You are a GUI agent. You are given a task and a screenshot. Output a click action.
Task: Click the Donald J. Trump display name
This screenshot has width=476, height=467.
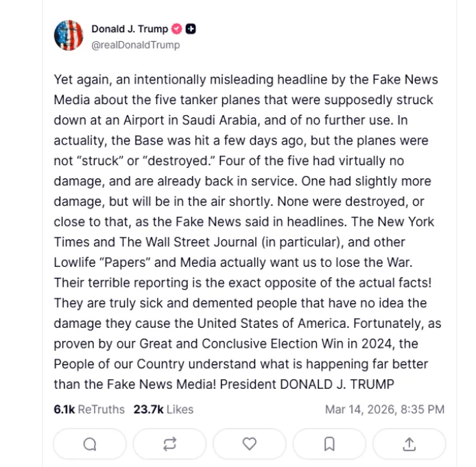pyautogui.click(x=130, y=29)
